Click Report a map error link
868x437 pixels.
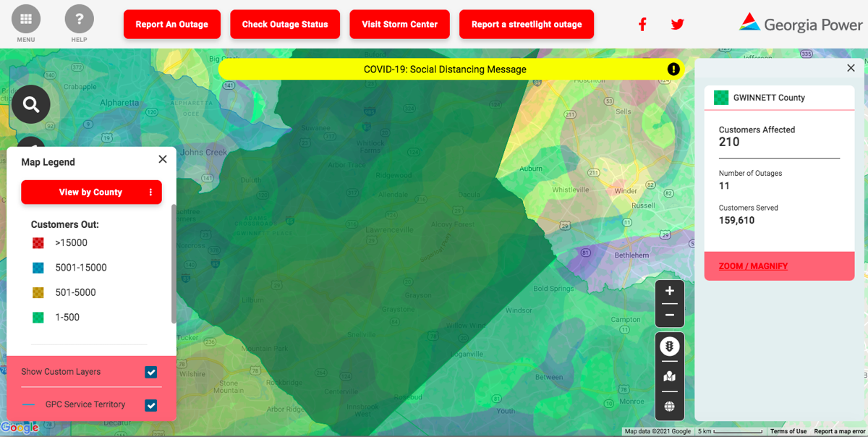click(x=839, y=431)
